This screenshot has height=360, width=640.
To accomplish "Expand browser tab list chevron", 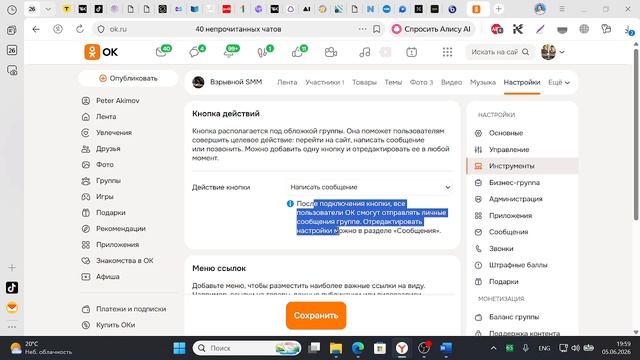I will pos(48,9).
